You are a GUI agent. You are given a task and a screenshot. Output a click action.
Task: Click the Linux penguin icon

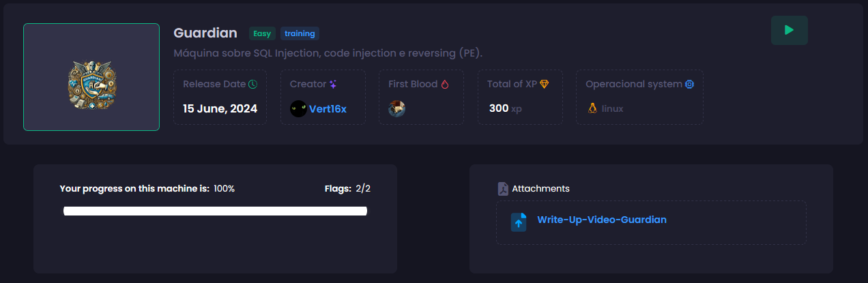pyautogui.click(x=592, y=108)
